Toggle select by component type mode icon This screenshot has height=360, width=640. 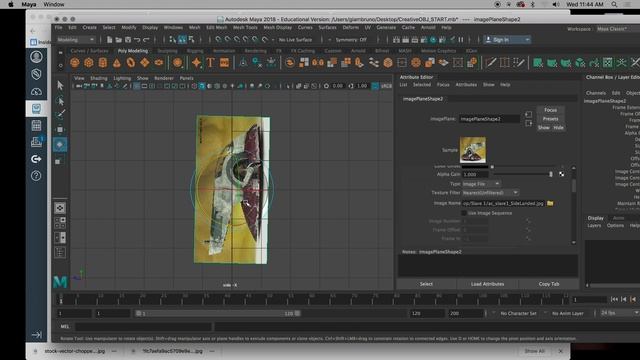(x=191, y=40)
